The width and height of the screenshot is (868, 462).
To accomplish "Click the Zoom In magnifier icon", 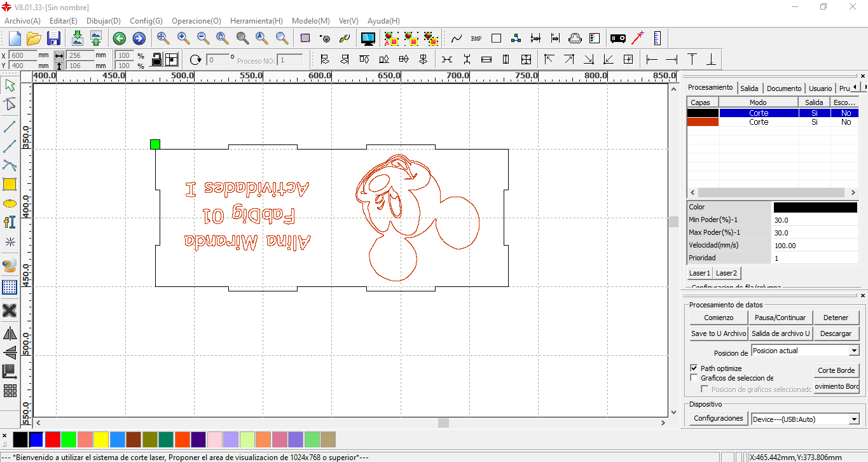I will pyautogui.click(x=183, y=38).
